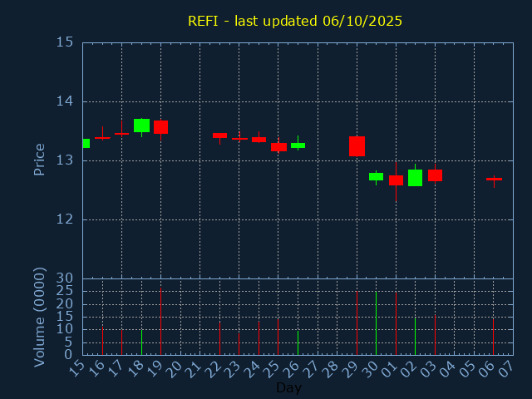532x399 pixels.
Task: Click the Day x-axis label
Action: (x=288, y=387)
